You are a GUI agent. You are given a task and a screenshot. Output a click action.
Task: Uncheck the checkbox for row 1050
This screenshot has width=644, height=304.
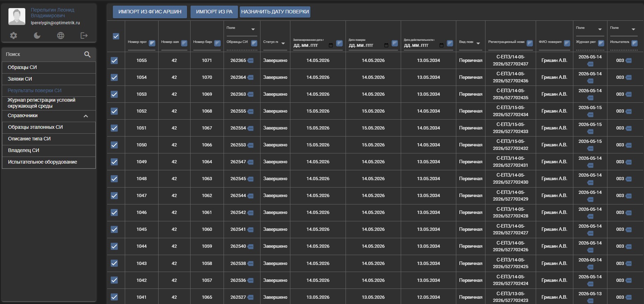(x=114, y=145)
